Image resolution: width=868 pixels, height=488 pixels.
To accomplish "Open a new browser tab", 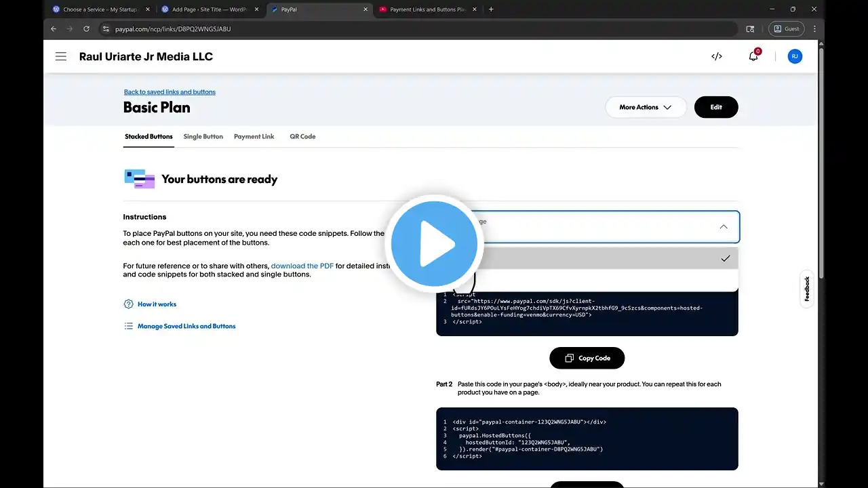I will [x=491, y=9].
